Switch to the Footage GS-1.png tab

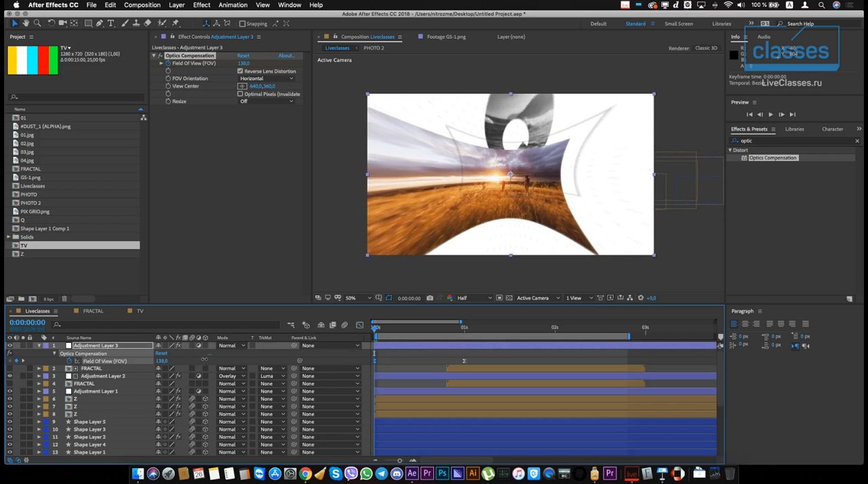(446, 37)
